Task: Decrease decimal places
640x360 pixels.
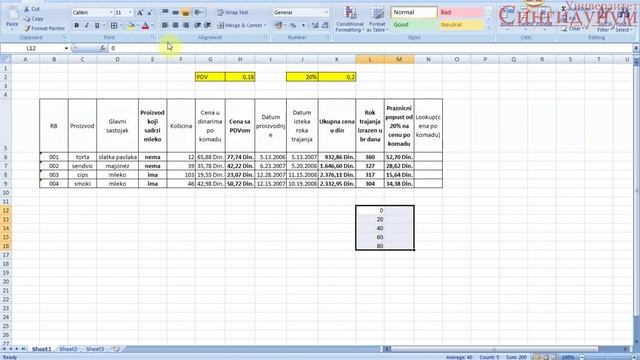Action: point(325,25)
